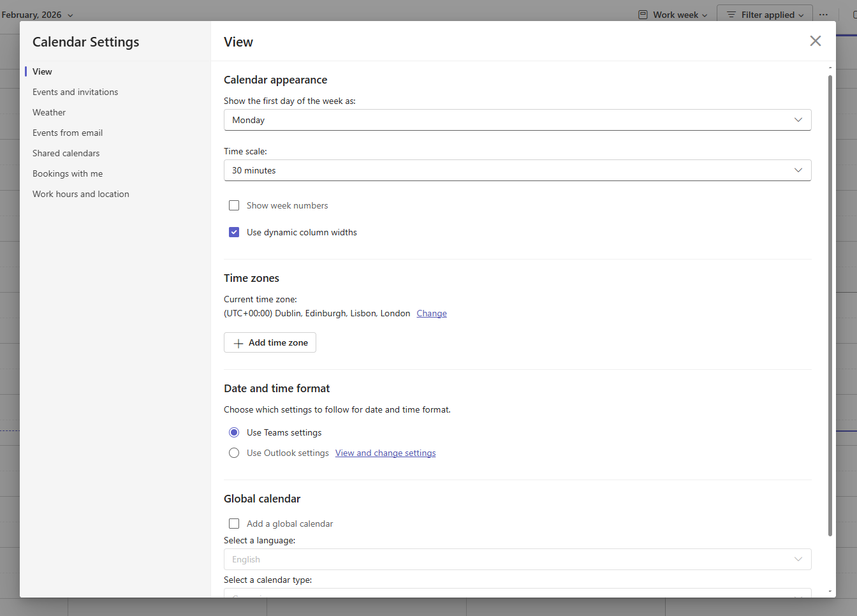Switch to the Weather settings section

click(49, 112)
